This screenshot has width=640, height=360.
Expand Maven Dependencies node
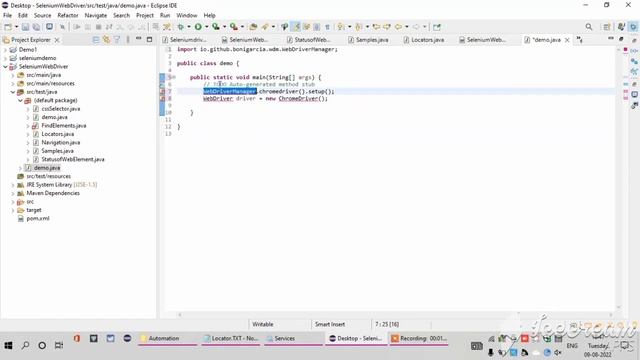pos(13,193)
